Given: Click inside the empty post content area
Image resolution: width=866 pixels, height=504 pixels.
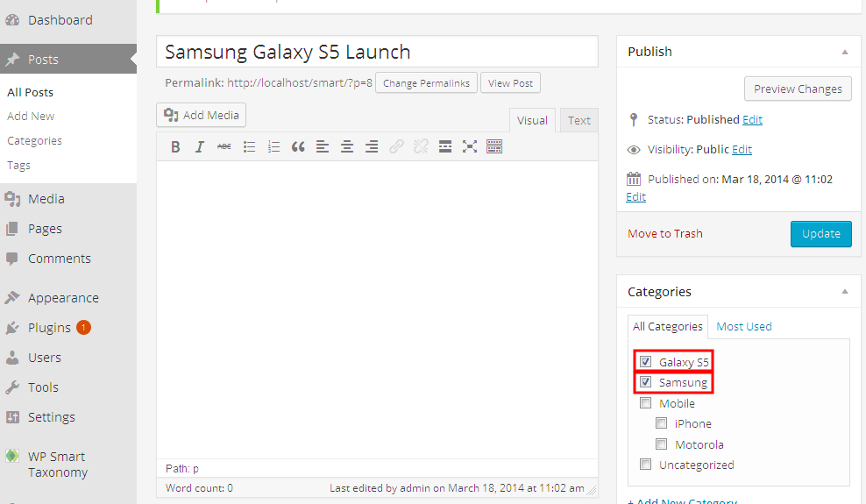Looking at the screenshot, I should (x=377, y=309).
